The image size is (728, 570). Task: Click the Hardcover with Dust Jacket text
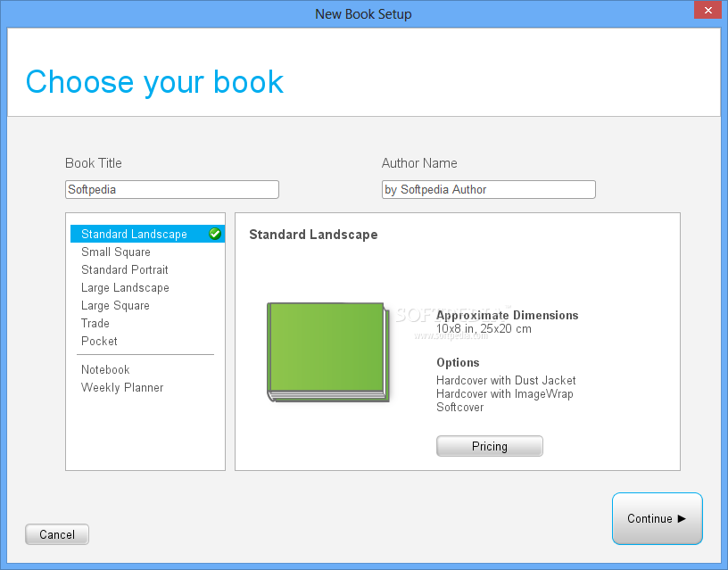click(x=506, y=381)
